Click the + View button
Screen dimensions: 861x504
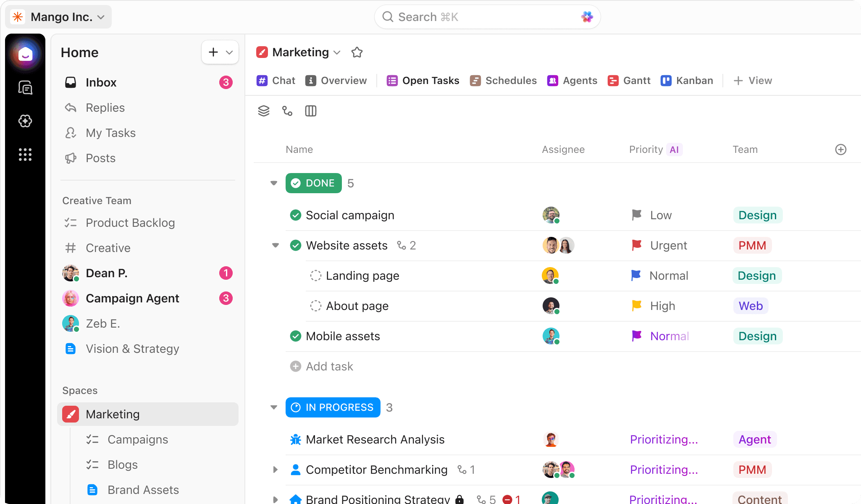tap(752, 80)
